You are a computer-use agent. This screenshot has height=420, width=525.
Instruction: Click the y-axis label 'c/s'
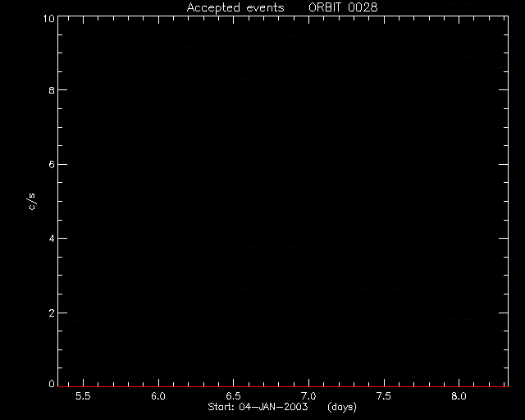(x=32, y=202)
